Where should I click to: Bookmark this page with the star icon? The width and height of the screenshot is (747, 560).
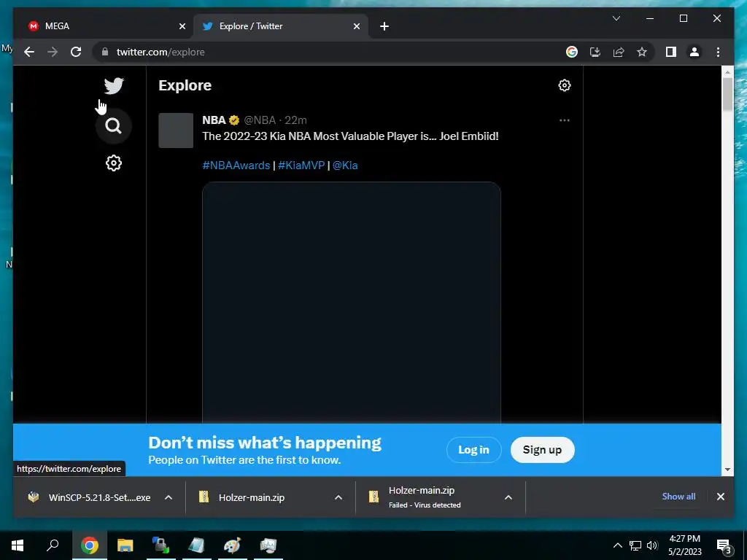(x=642, y=52)
